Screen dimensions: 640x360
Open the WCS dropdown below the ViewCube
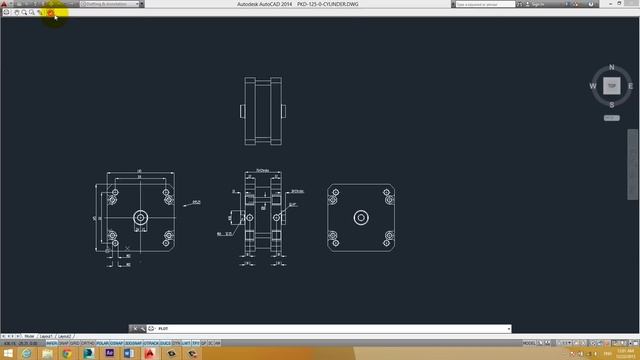(x=611, y=118)
